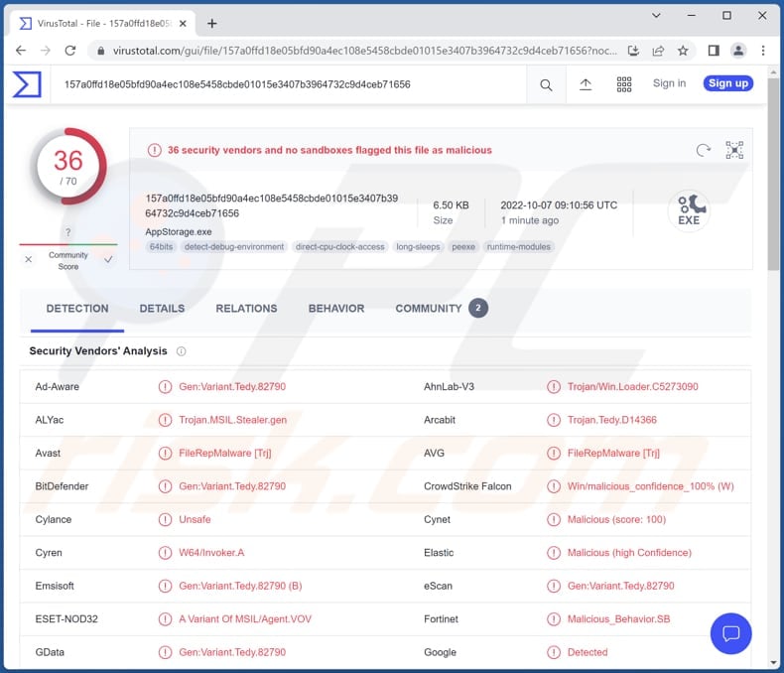The height and width of the screenshot is (673, 784).
Task: Open the browser profile avatar
Action: click(738, 51)
